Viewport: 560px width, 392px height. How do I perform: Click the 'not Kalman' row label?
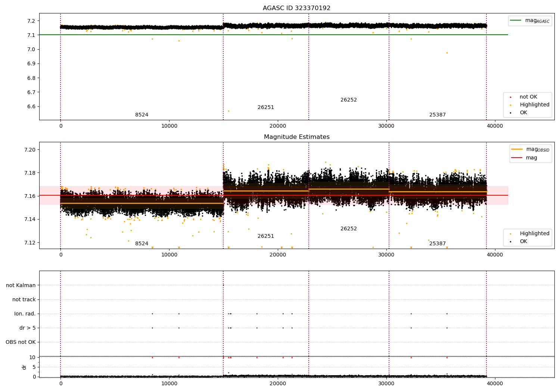point(21,286)
